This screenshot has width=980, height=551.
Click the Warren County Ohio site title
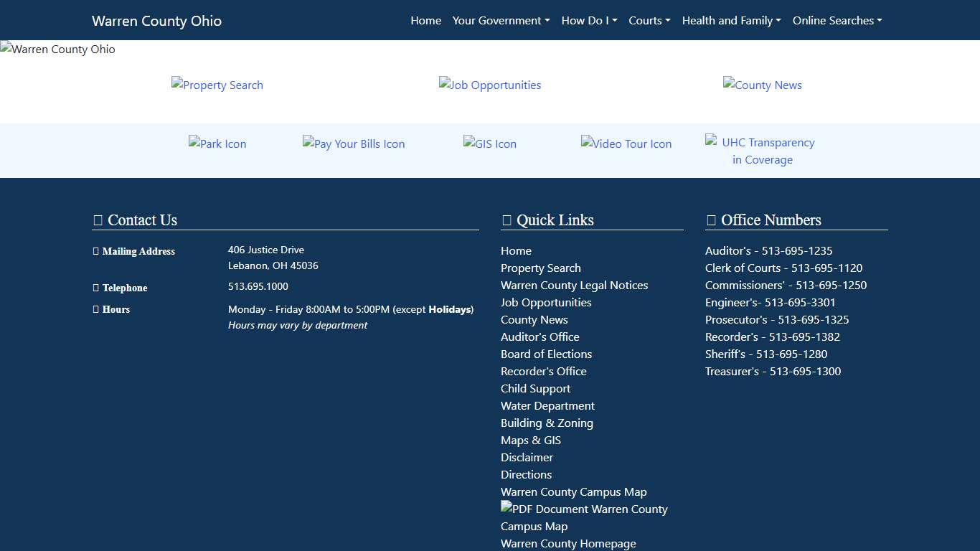[156, 21]
